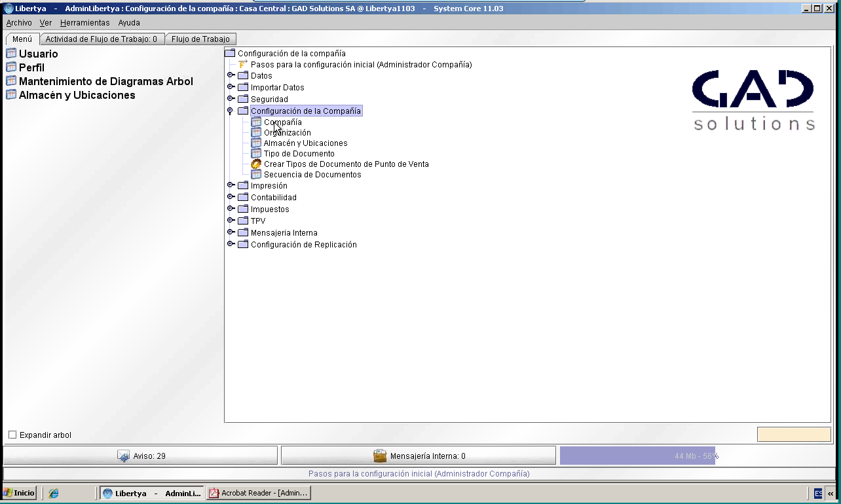Click the Perfil window icon in favorites
Viewport: 841px width, 504px height.
pos(10,67)
